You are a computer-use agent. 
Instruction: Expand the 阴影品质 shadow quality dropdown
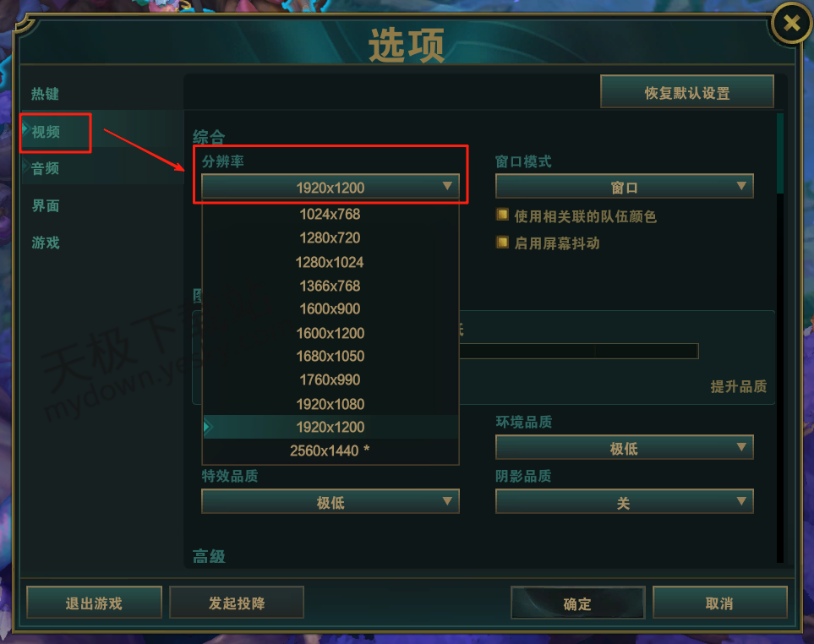[x=624, y=501]
